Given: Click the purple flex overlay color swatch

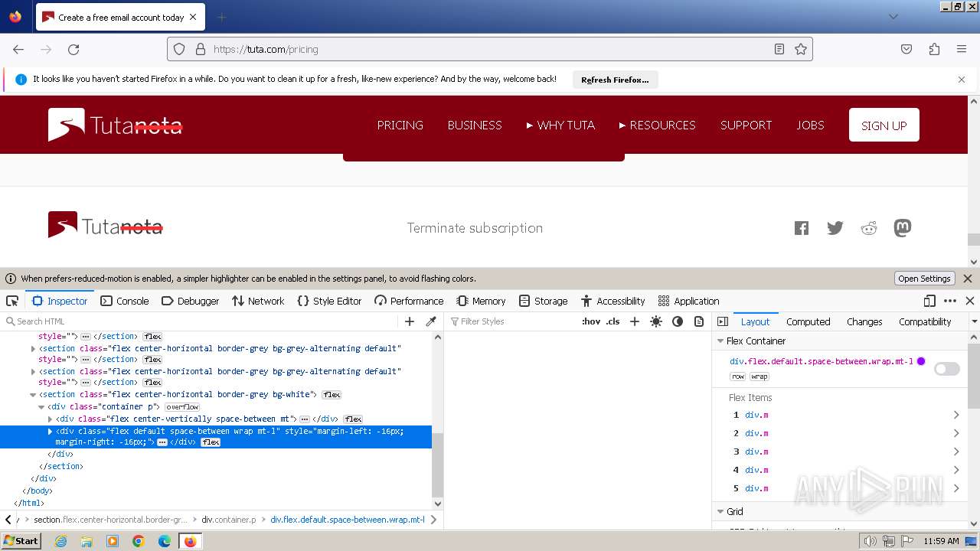Looking at the screenshot, I should (x=921, y=361).
